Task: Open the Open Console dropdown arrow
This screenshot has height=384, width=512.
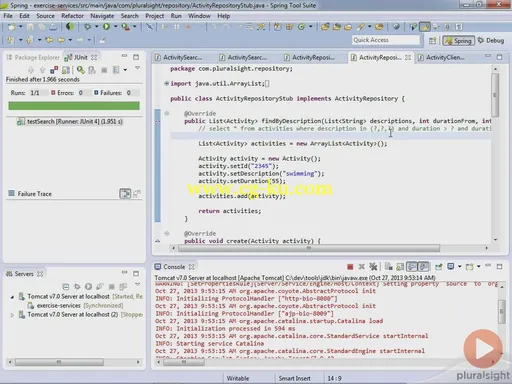Action: click(x=479, y=267)
